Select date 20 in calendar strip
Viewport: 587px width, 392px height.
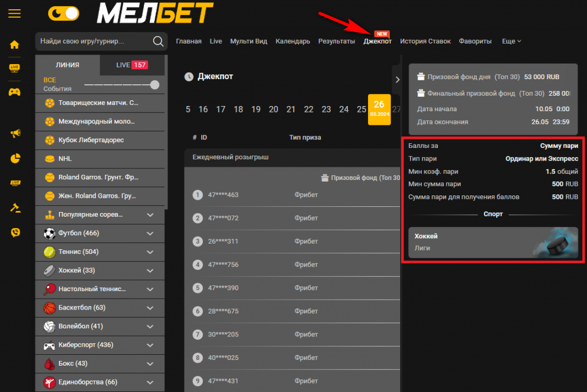pyautogui.click(x=273, y=109)
